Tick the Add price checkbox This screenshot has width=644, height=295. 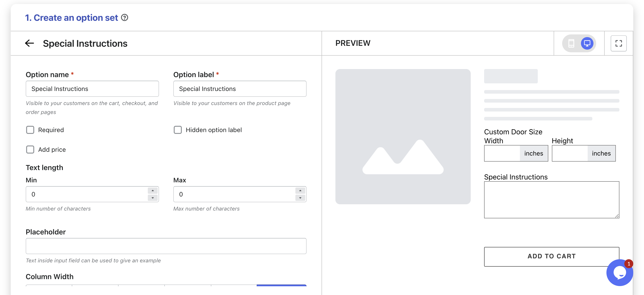[30, 149]
